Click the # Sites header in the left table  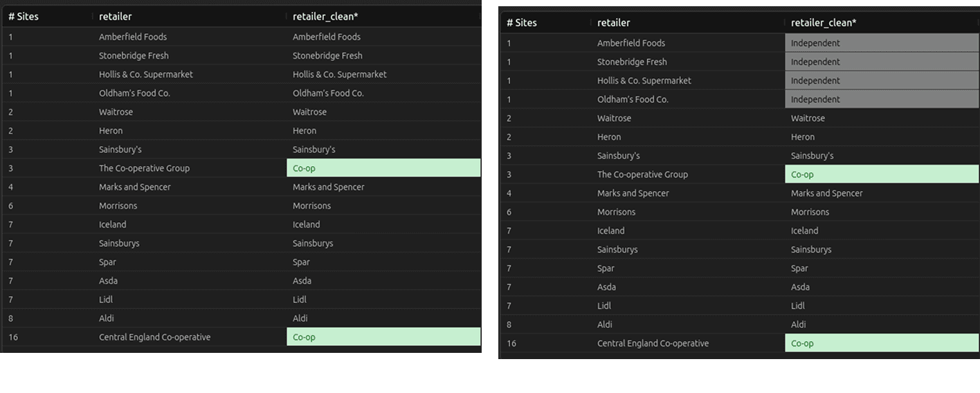pyautogui.click(x=24, y=17)
